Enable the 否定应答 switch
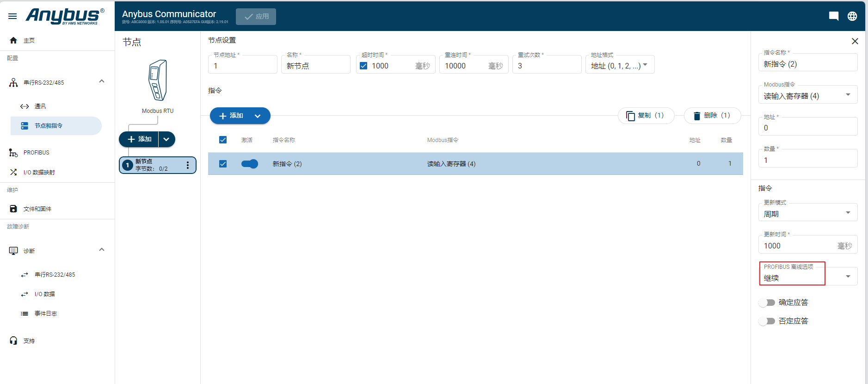Viewport: 868px width, 384px height. (767, 321)
